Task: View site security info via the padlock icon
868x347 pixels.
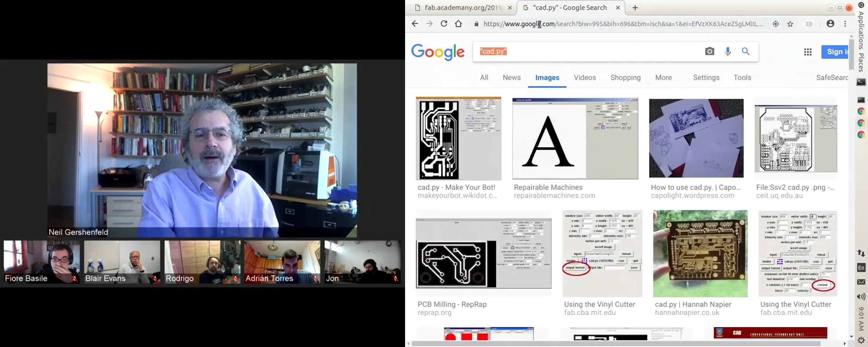Action: click(x=476, y=24)
